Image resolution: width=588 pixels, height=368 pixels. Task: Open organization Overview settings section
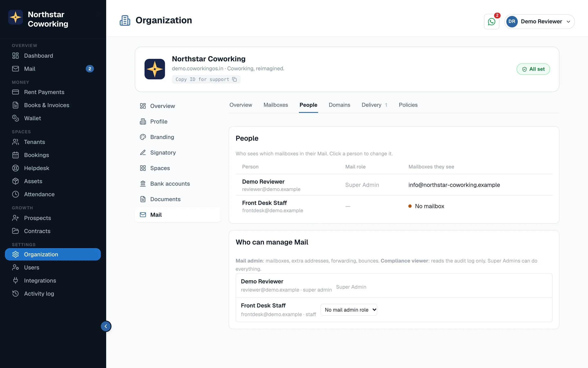pyautogui.click(x=178, y=106)
